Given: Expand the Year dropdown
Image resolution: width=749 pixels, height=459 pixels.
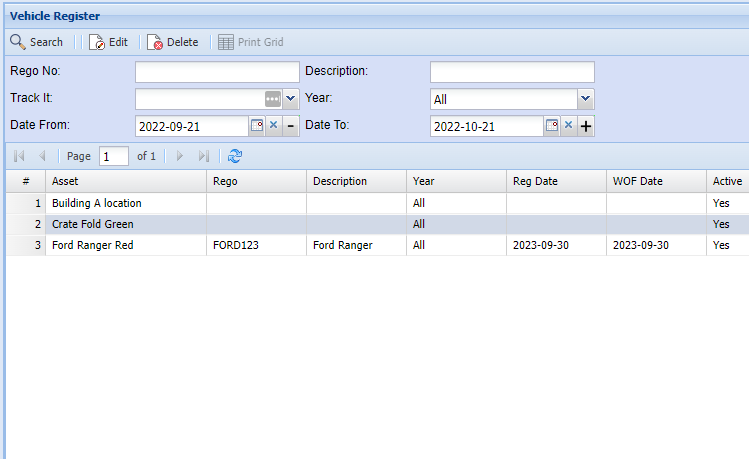Looking at the screenshot, I should [x=586, y=99].
